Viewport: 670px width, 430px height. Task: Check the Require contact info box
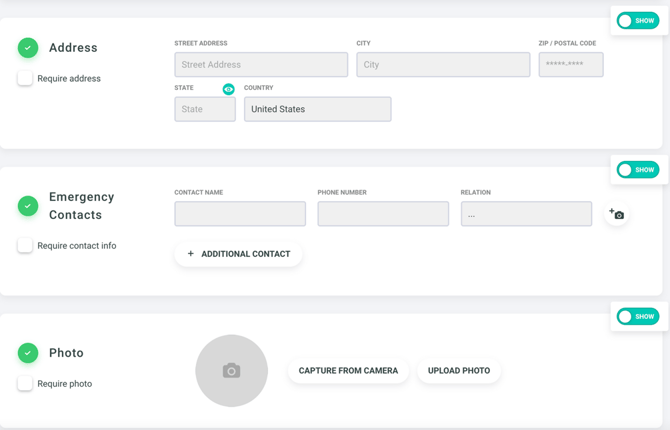[x=25, y=245]
